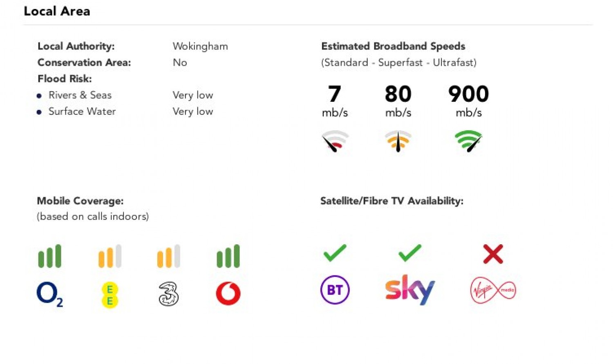Click the BT logo
The height and width of the screenshot is (364, 613).
[335, 290]
